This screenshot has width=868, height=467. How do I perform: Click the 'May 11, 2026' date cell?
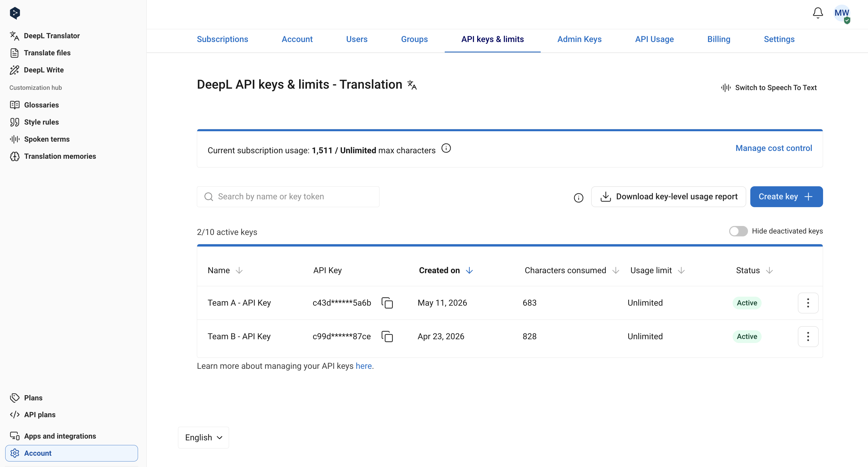[442, 303]
